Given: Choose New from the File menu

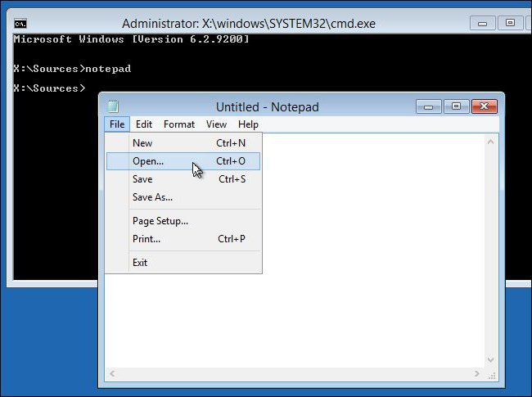Looking at the screenshot, I should click(x=183, y=143).
